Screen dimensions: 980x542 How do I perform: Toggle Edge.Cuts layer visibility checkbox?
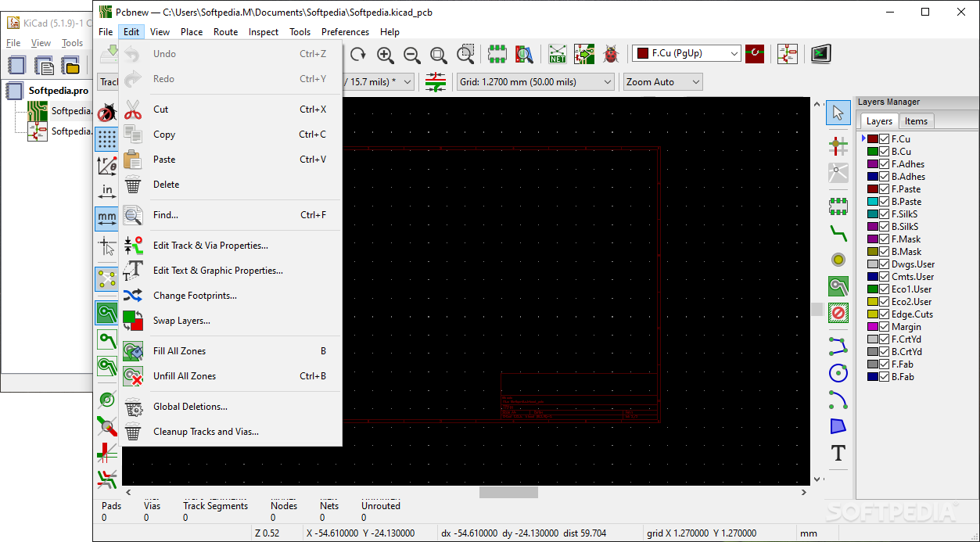click(885, 314)
